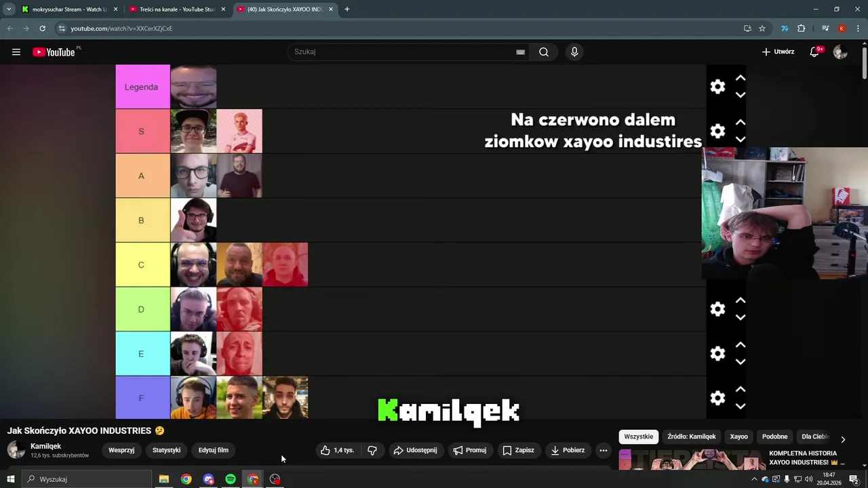Click the Kamilqek channel avatar
The image size is (868, 488).
coord(16,449)
